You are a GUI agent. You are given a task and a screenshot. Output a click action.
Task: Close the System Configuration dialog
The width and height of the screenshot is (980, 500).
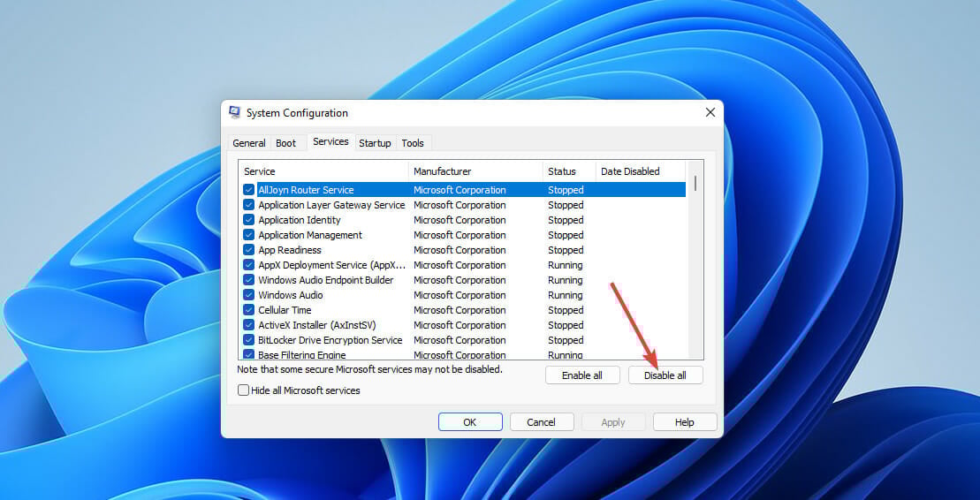(710, 112)
